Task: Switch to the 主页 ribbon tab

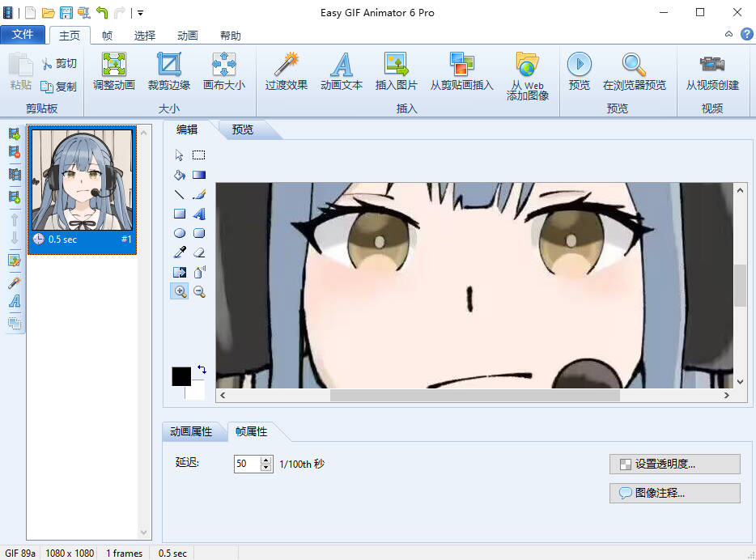Action: click(70, 35)
